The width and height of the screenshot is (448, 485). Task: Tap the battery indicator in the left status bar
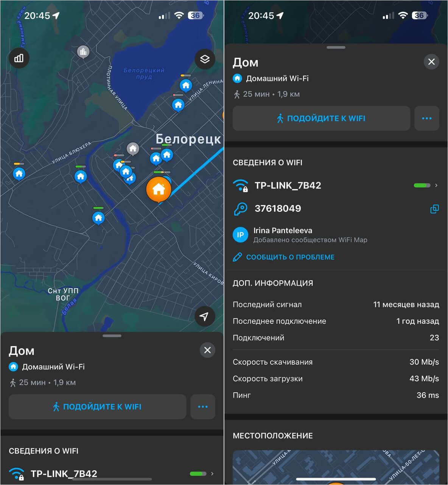click(x=196, y=16)
